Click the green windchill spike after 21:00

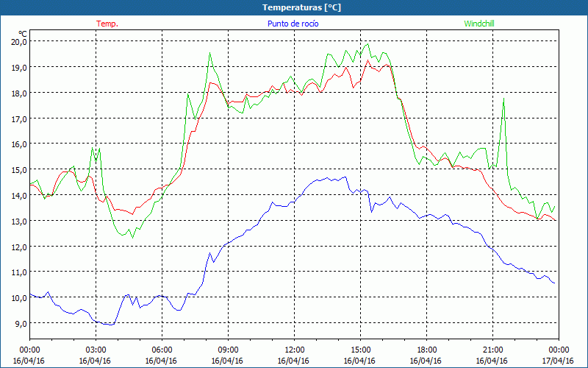coord(503,99)
